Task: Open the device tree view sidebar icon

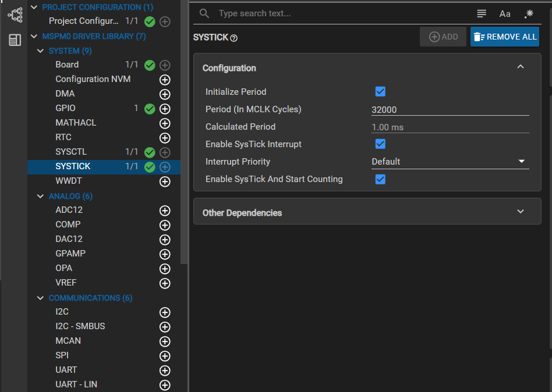Action: pos(15,15)
